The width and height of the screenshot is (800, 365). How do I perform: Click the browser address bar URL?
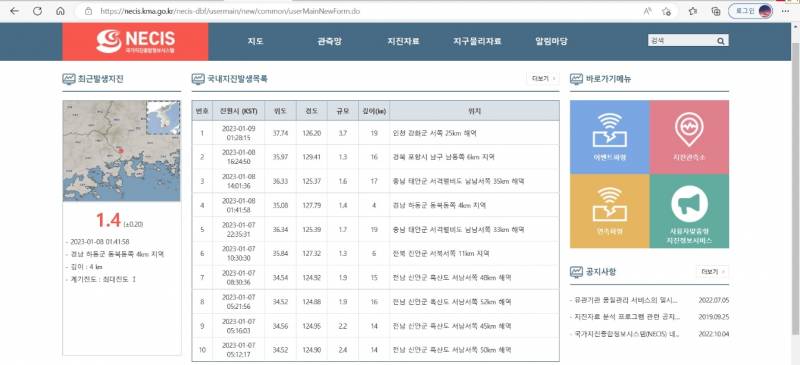pyautogui.click(x=230, y=11)
